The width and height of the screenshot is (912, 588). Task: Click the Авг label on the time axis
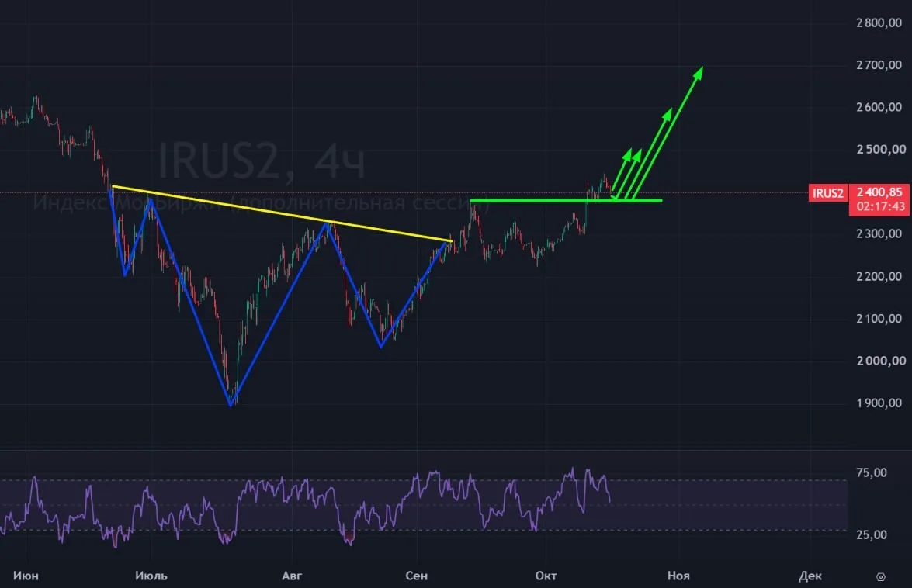292,576
